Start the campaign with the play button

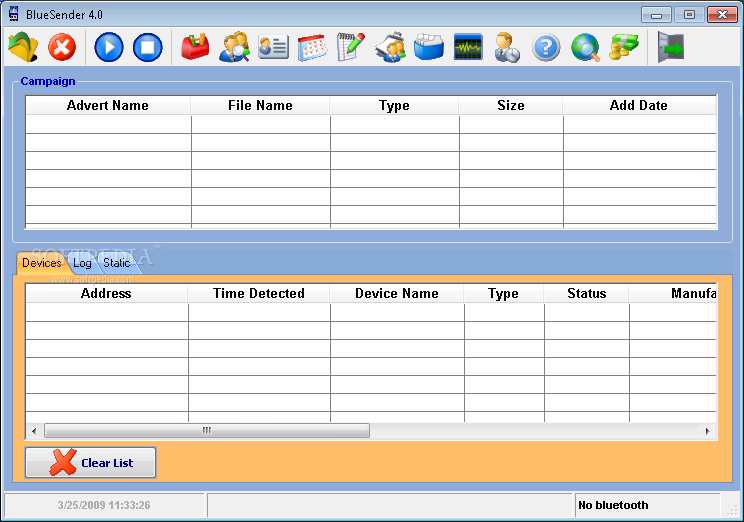click(109, 47)
